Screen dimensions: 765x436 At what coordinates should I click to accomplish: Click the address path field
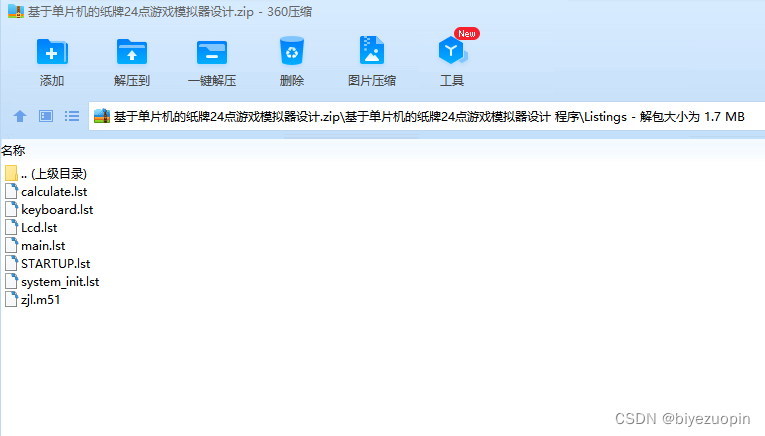click(426, 116)
